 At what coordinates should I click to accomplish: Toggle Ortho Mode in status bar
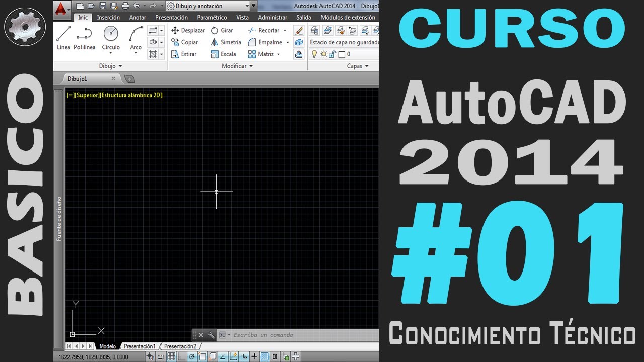[x=182, y=357]
